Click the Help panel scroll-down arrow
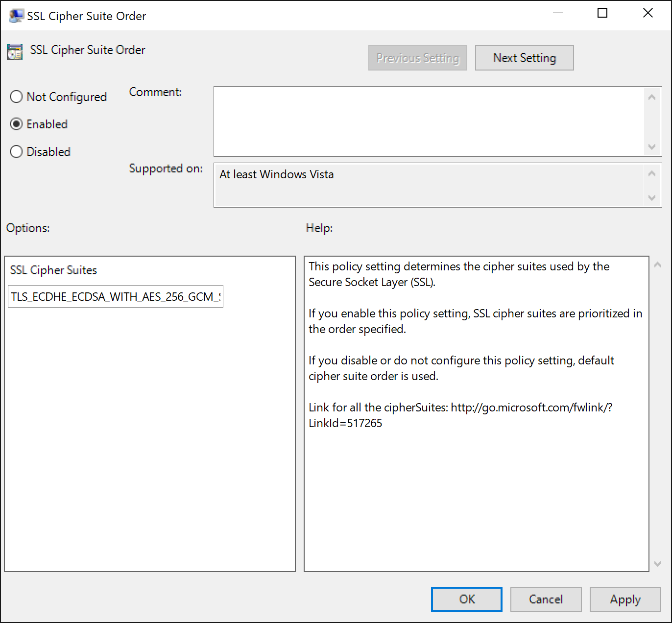The image size is (672, 623). 658,563
